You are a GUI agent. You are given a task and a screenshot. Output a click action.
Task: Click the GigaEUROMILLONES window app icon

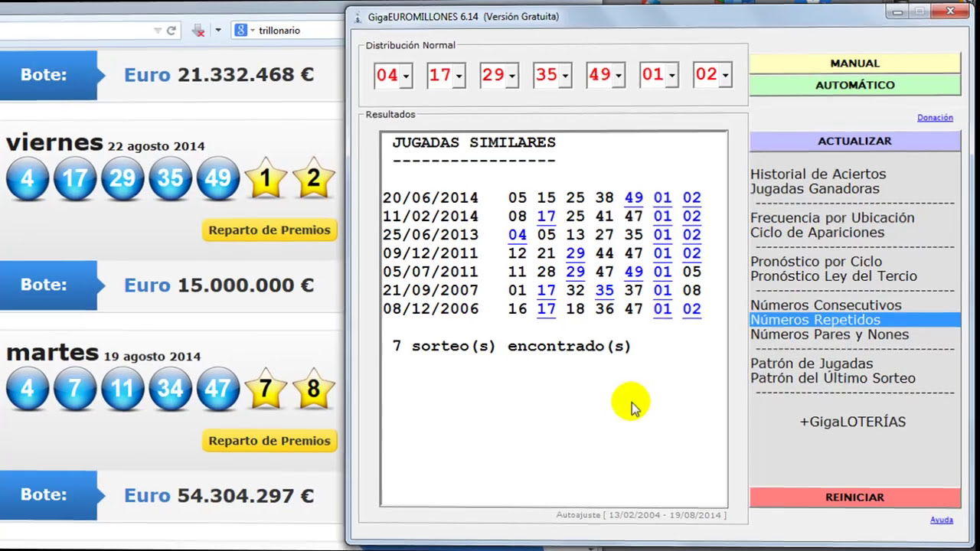[357, 16]
